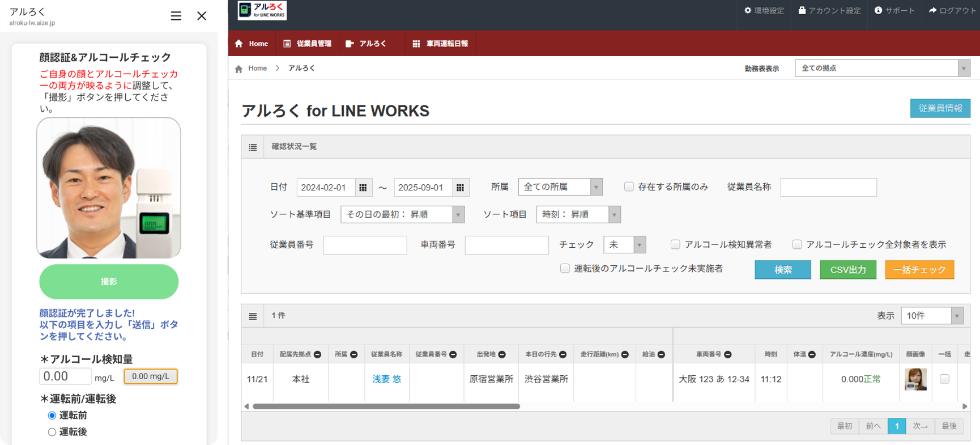The height and width of the screenshot is (445, 980).
Task: Hide the 車両番号 column via minus icon
Action: pyautogui.click(x=728, y=354)
